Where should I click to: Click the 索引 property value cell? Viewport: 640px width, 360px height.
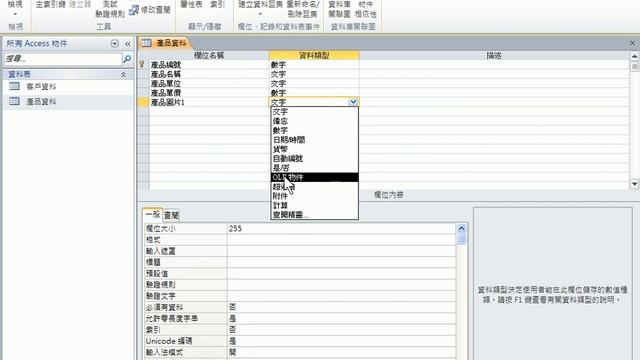tap(341, 329)
